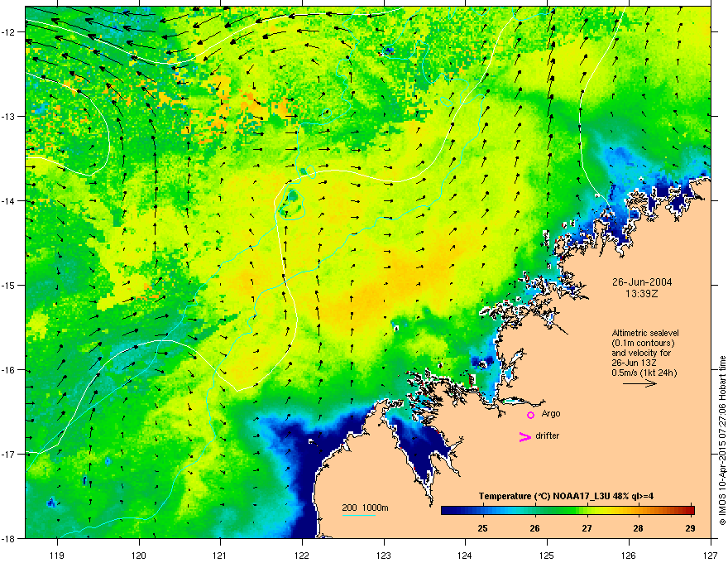This screenshot has width=728, height=563.
Task: Click the 29 degree color bar label
Action: click(x=691, y=528)
